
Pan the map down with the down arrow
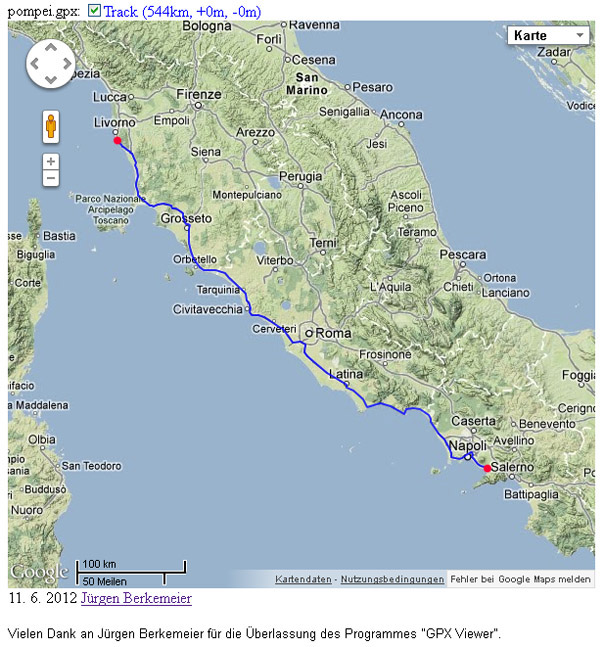(x=50, y=79)
